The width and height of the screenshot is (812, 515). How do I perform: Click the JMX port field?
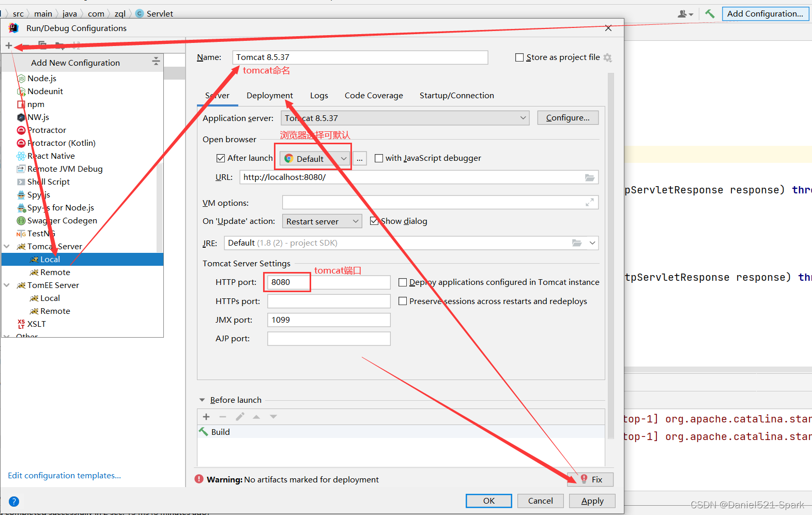[329, 320]
